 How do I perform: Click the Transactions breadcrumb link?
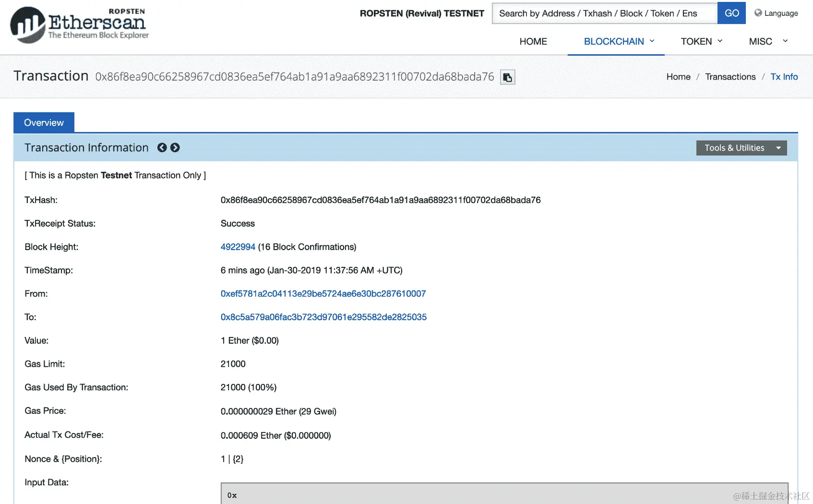pyautogui.click(x=730, y=77)
